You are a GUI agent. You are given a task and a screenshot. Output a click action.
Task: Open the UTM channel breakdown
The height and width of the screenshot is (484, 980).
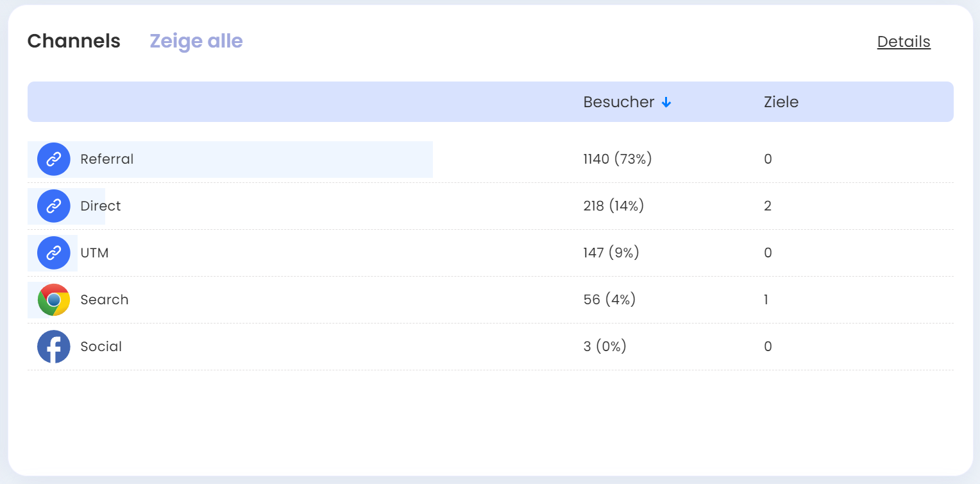pyautogui.click(x=95, y=253)
